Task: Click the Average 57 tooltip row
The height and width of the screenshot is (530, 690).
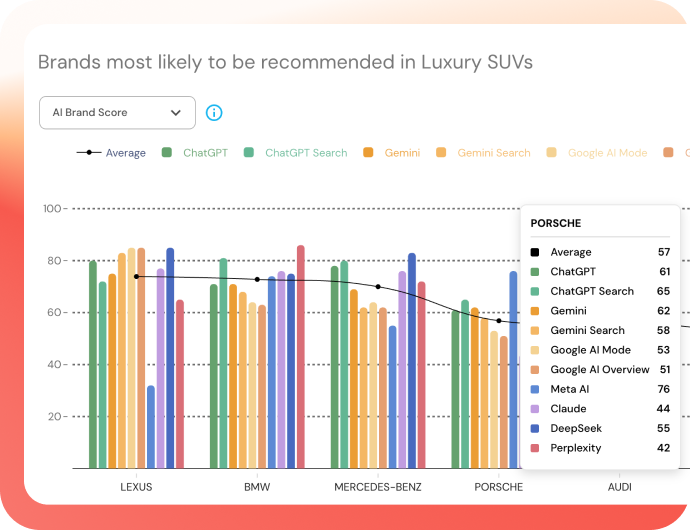Action: [x=600, y=252]
